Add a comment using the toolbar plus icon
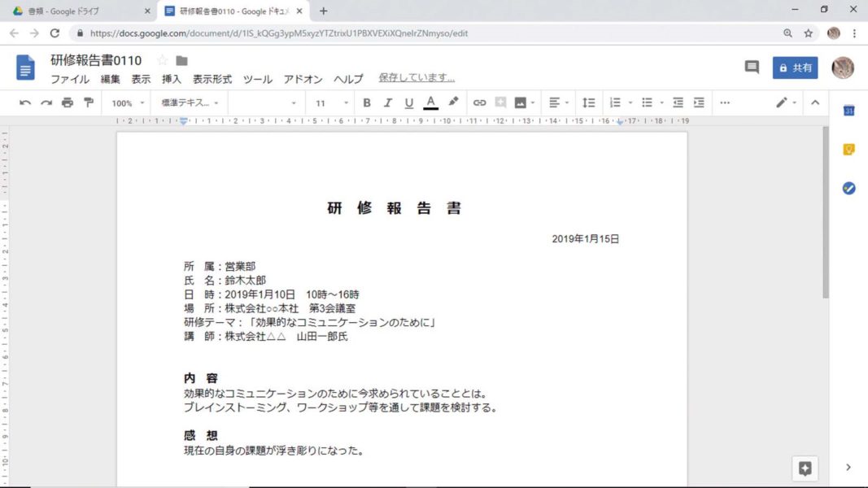Screen dimensions: 868x488 pos(500,103)
